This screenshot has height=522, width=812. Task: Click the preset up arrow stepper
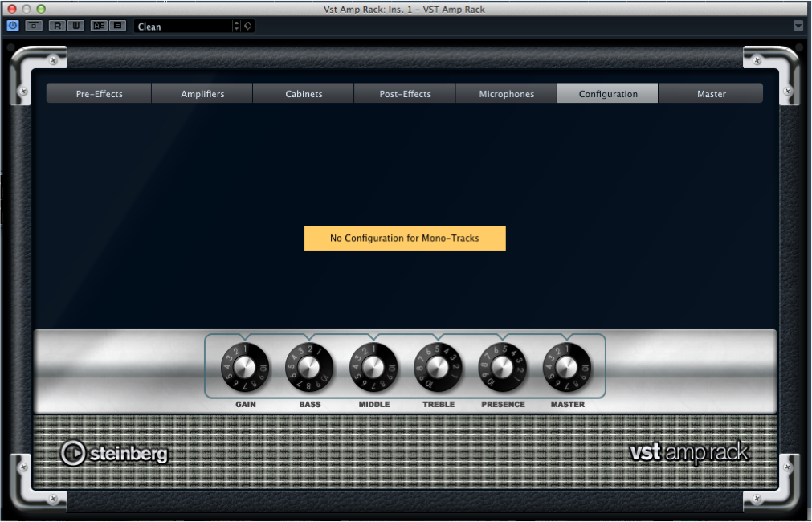pos(236,22)
